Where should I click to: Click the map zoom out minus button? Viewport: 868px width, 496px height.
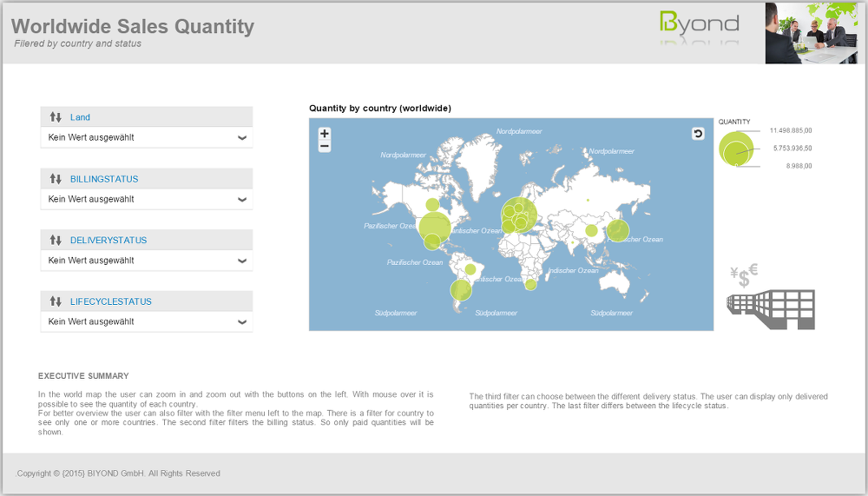pos(325,146)
